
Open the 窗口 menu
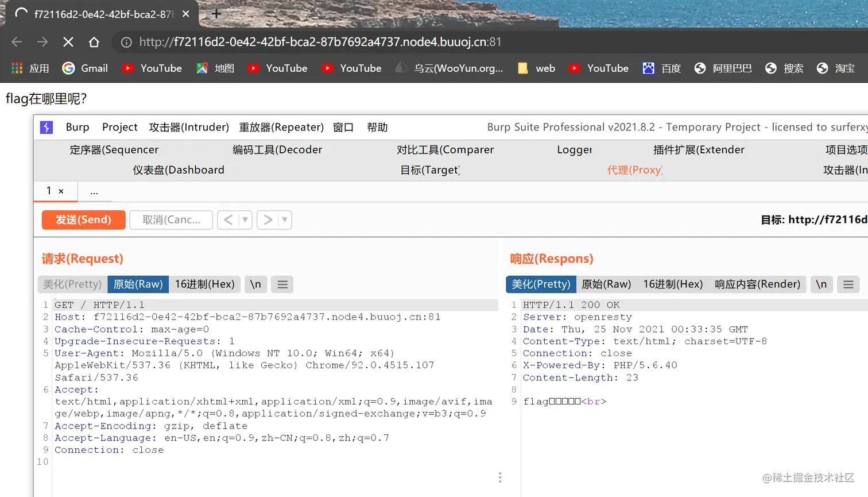343,127
